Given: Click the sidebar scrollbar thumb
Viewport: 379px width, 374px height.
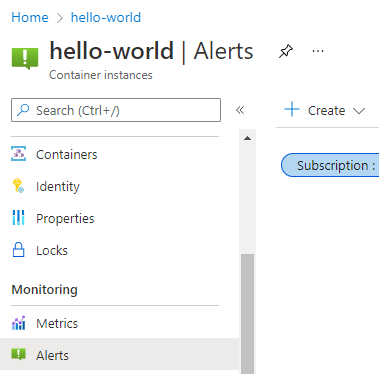Looking at the screenshot, I should pos(247,313).
